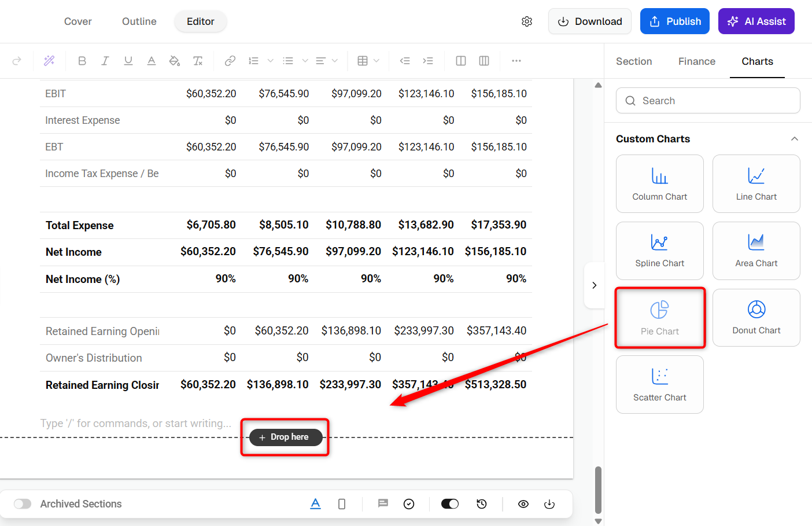Collapse the Custom Charts section

click(x=795, y=139)
